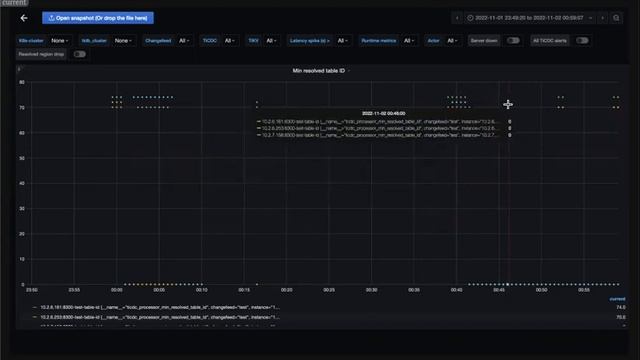Toggle the Resolved region drop switch
The width and height of the screenshot is (640, 360).
coord(80,54)
